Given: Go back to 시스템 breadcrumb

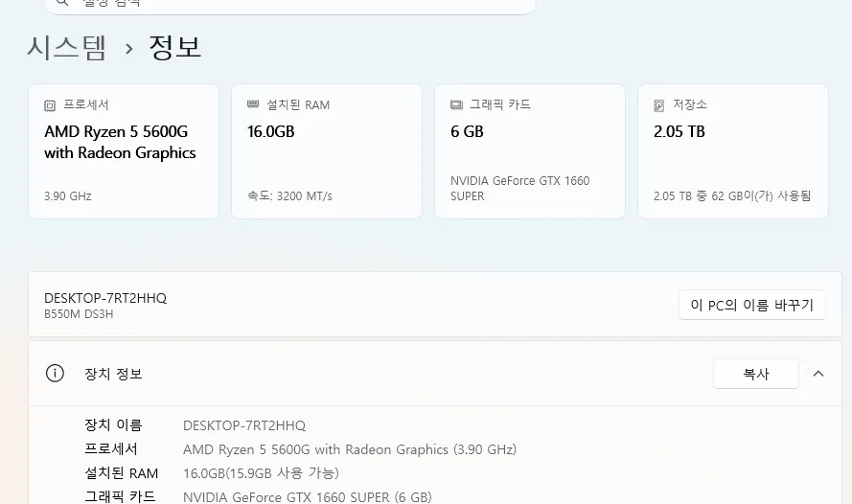Looking at the screenshot, I should pos(67,48).
